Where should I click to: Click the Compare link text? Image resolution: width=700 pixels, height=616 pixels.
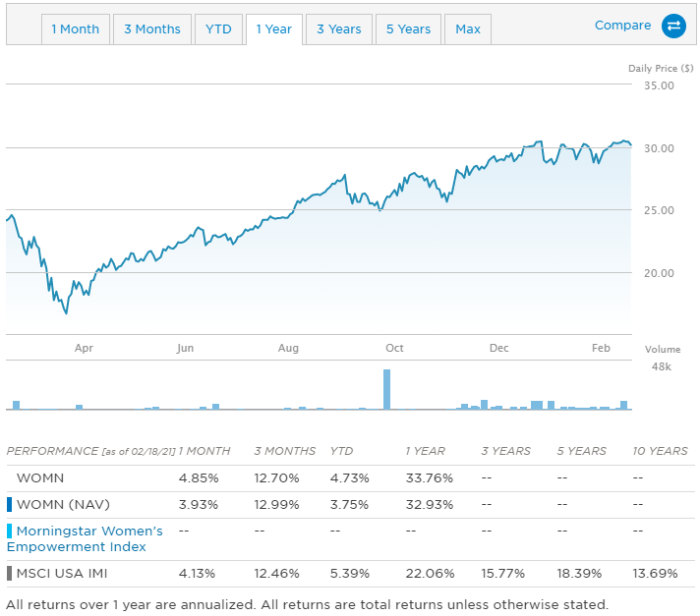[622, 26]
